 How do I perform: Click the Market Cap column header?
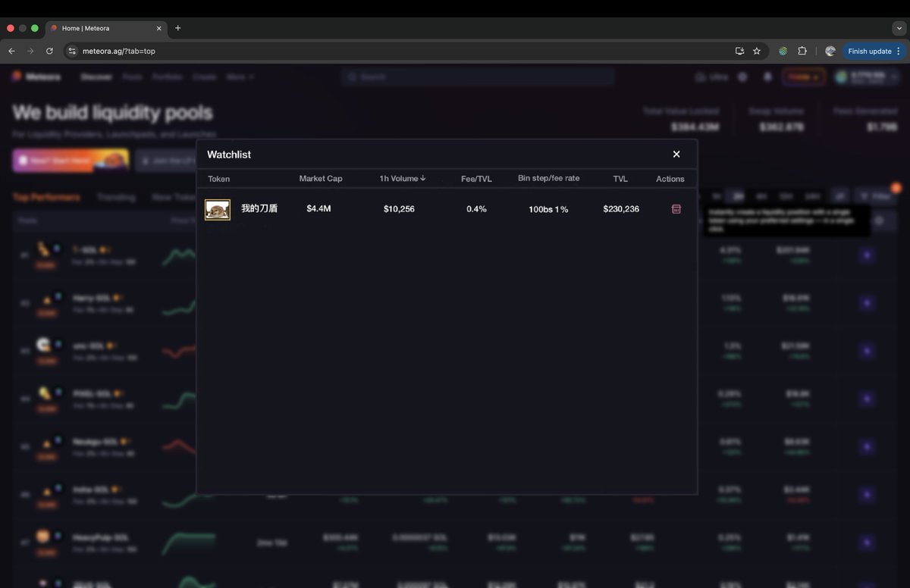pos(321,179)
